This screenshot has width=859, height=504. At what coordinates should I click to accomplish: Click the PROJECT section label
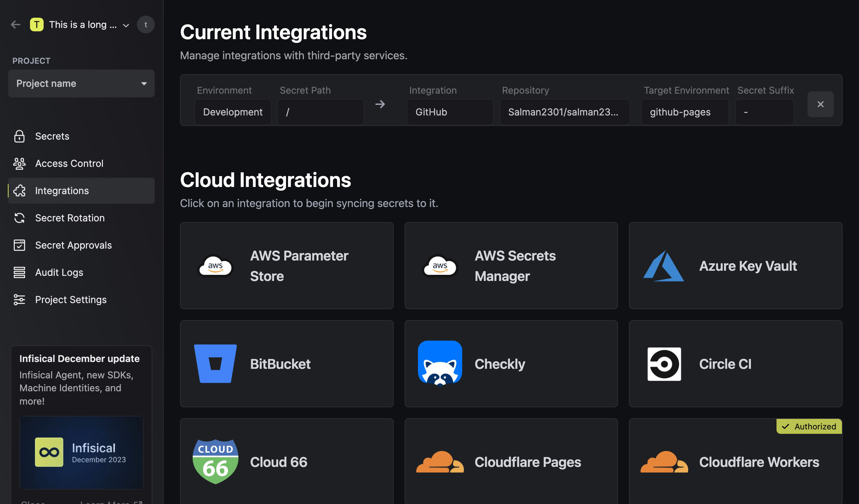(31, 61)
